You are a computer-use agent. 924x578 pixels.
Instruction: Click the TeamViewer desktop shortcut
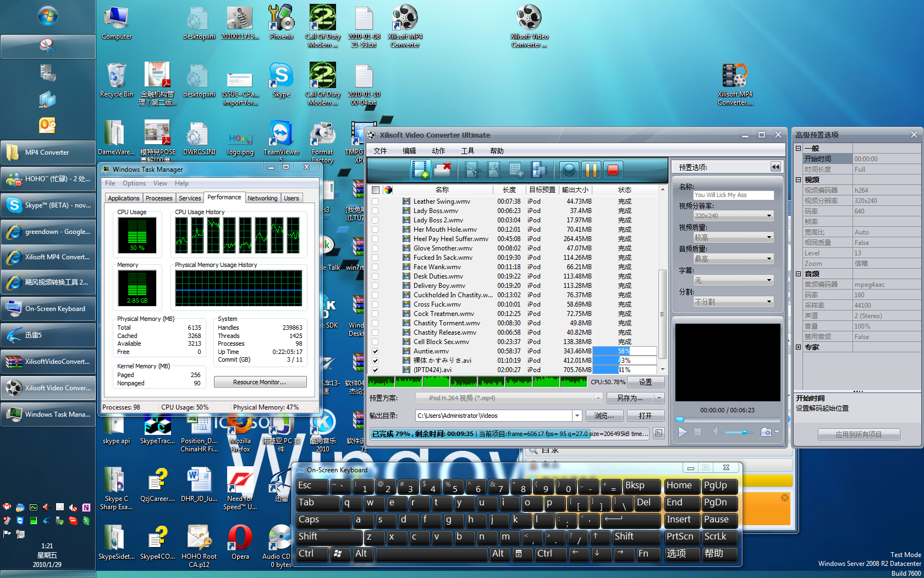(281, 139)
